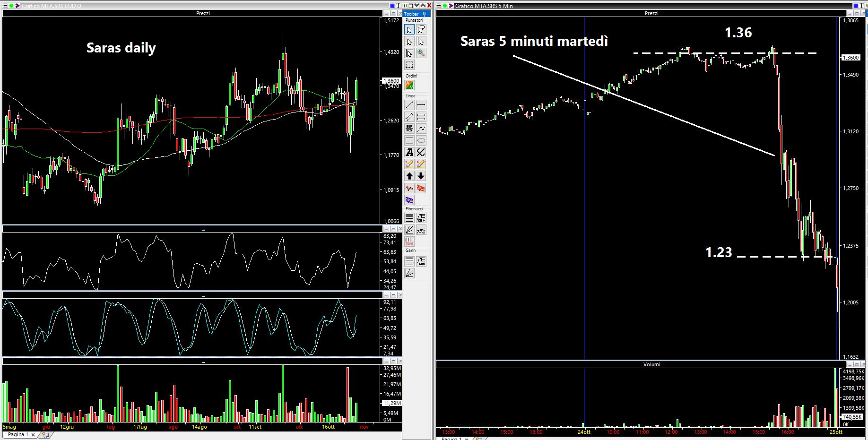The image size is (868, 440).
Task: Insert a down arrow marker
Action: (x=421, y=176)
